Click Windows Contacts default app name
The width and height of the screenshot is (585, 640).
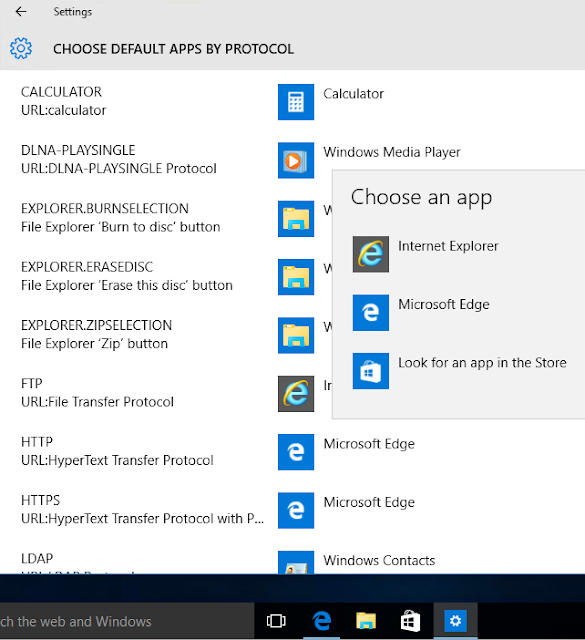379,561
